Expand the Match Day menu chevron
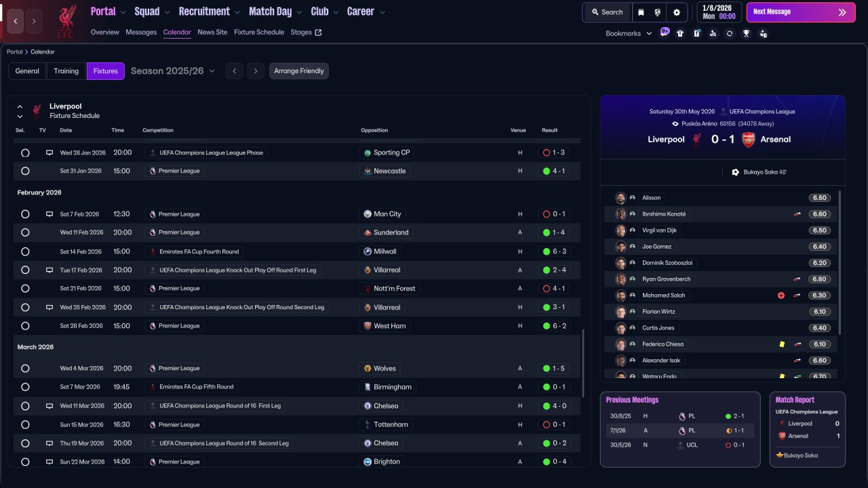The height and width of the screenshot is (488, 868). click(299, 12)
